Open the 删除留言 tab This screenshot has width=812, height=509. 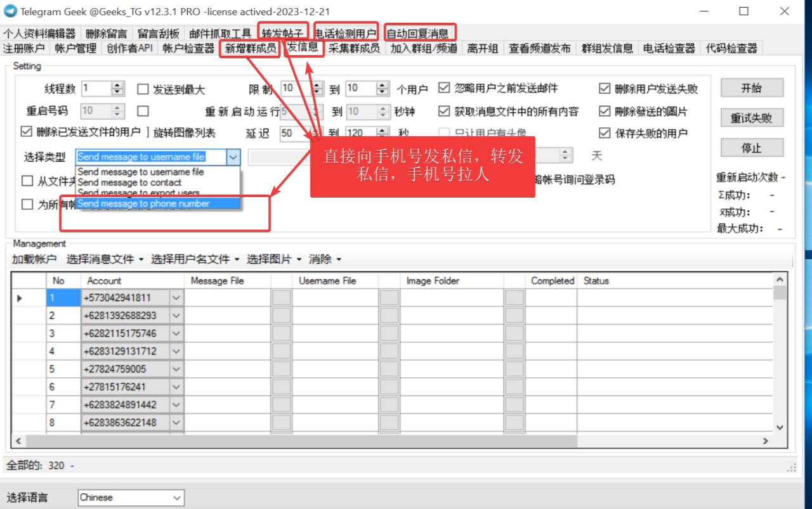coord(106,34)
